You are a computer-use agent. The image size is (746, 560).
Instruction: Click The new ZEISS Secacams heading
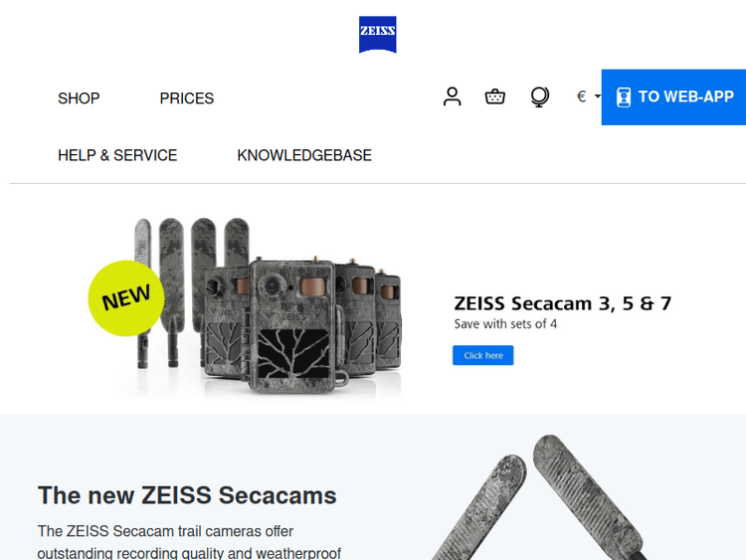point(187,495)
